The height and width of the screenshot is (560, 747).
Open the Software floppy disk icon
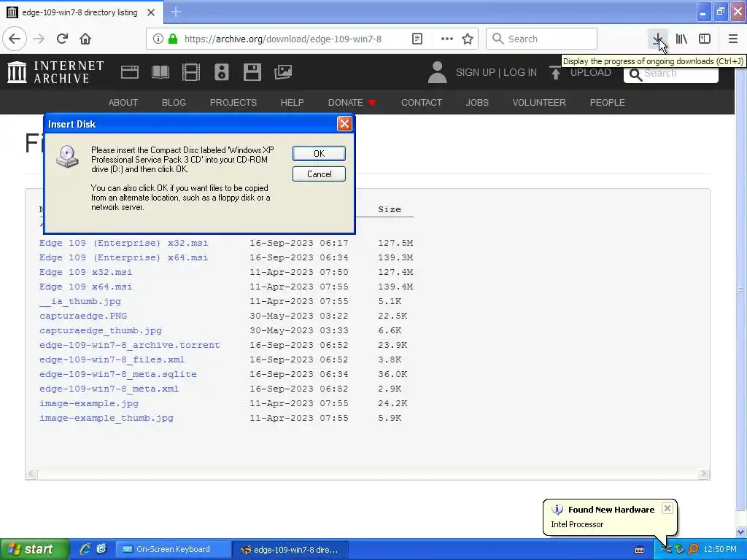252,72
